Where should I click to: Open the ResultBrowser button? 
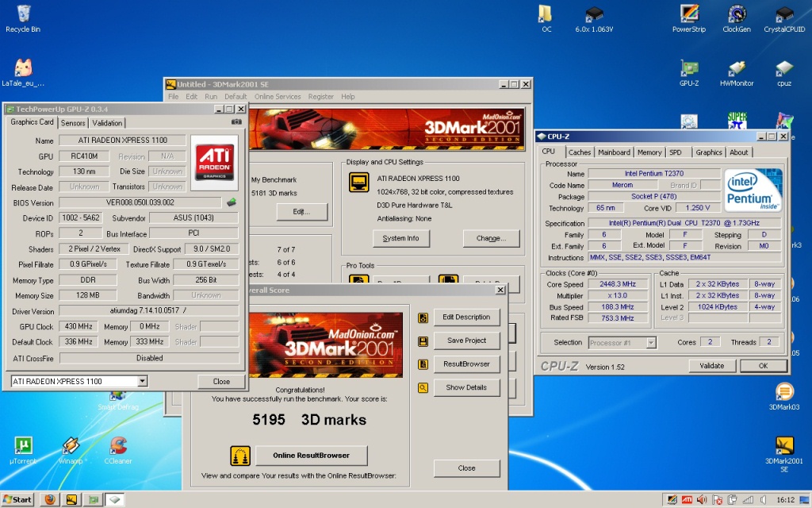pos(466,364)
